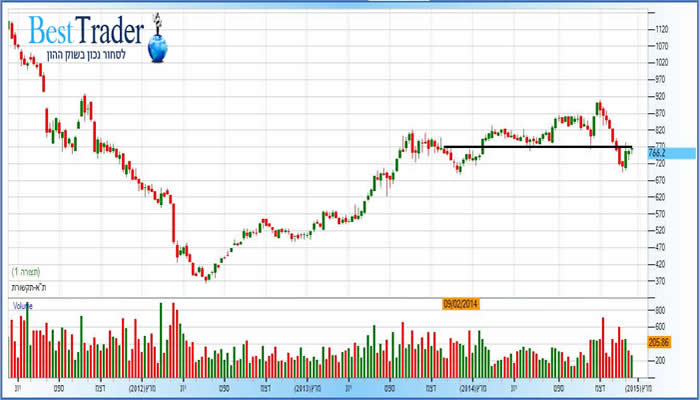Click the (2014) March time axis label
The height and width of the screenshot is (400, 700).
pyautogui.click(x=474, y=386)
